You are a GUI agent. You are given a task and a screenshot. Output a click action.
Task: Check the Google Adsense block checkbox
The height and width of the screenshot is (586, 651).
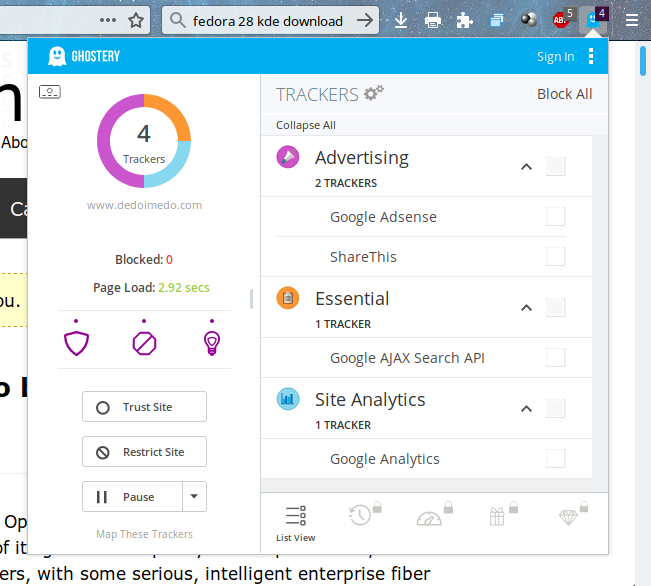(x=555, y=217)
